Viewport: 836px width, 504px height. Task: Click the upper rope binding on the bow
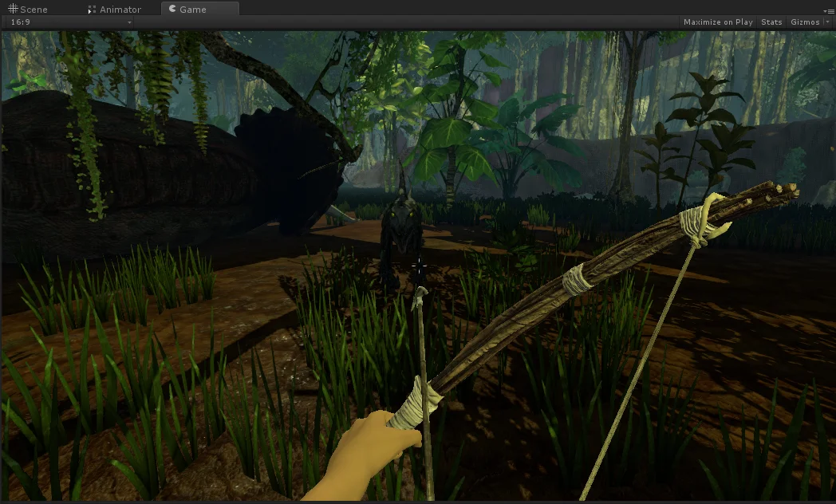tap(702, 222)
